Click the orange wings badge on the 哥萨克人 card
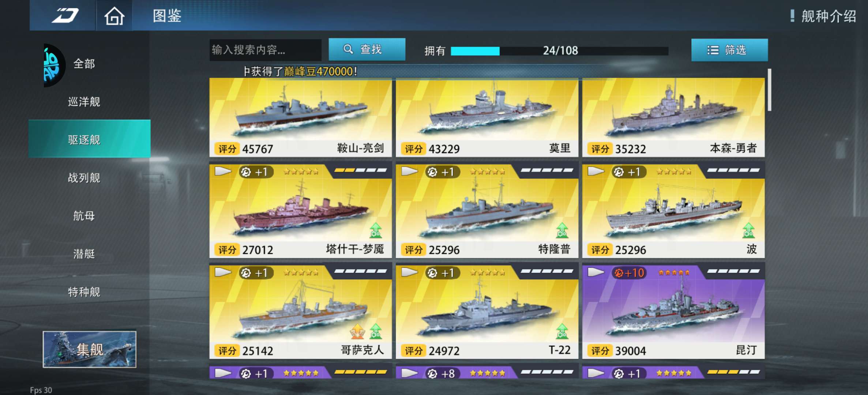The height and width of the screenshot is (395, 868). tap(357, 331)
